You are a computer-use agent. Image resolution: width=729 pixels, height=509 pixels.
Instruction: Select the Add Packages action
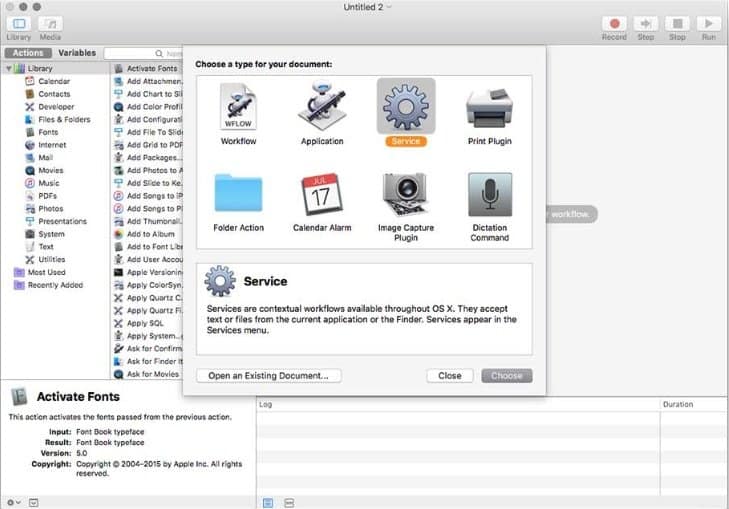click(x=148, y=158)
